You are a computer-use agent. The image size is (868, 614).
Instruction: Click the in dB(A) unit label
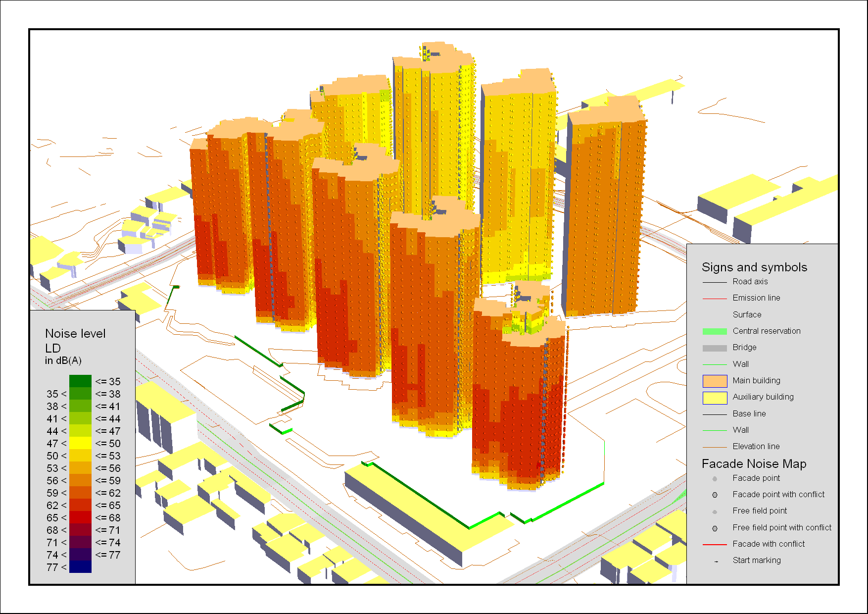(63, 360)
